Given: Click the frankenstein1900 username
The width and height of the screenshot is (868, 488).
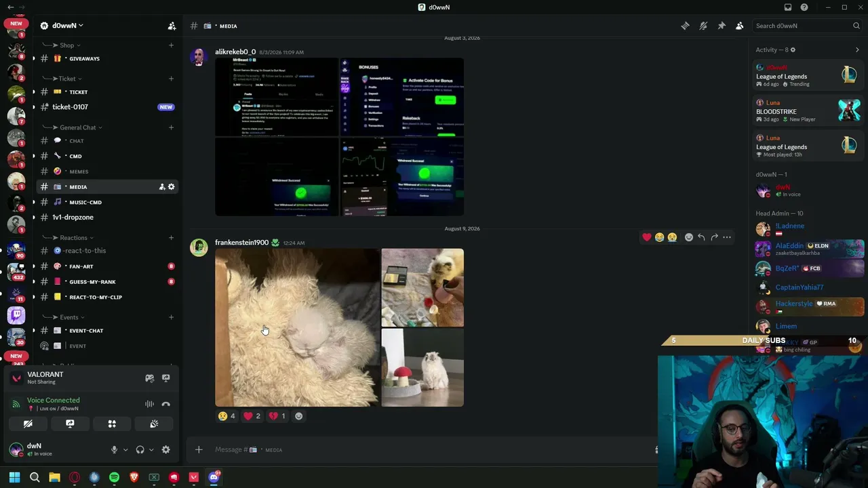Looking at the screenshot, I should coord(241,243).
